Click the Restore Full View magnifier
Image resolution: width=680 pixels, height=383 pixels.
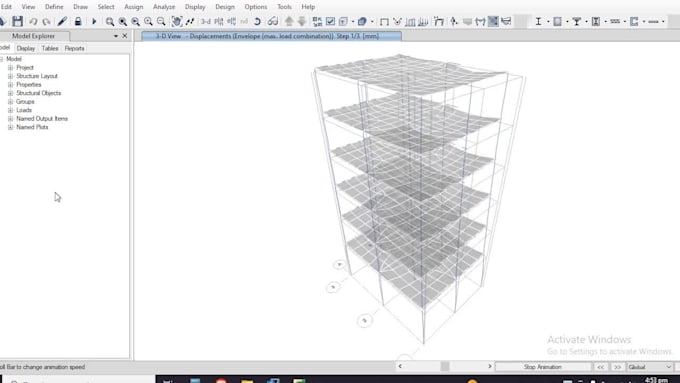pyautogui.click(x=123, y=21)
